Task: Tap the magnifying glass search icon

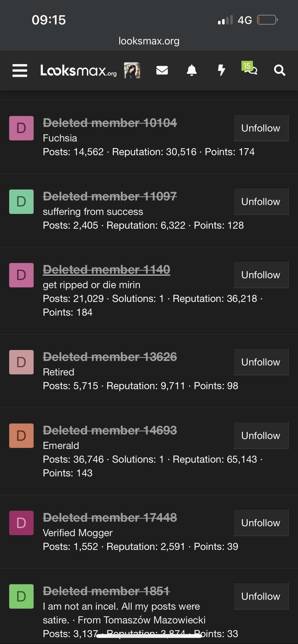Action: tap(279, 70)
